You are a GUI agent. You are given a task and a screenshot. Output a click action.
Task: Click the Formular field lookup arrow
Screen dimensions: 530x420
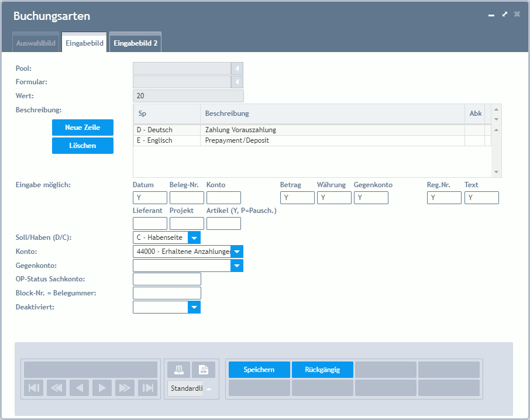click(237, 82)
